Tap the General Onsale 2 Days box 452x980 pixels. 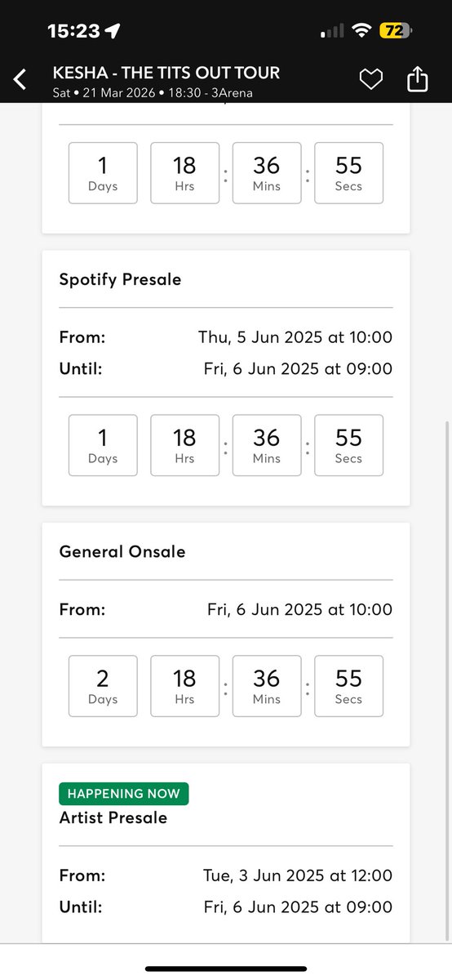(x=103, y=686)
